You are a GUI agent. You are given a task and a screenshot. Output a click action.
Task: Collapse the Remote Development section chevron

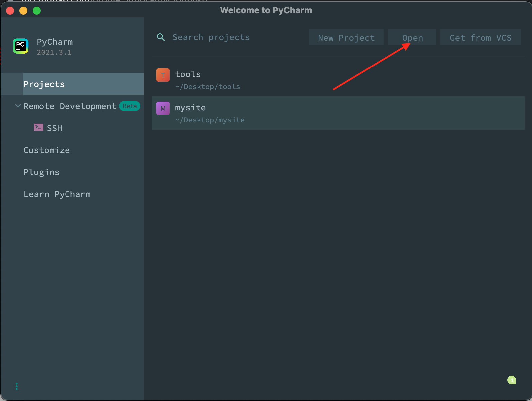pyautogui.click(x=18, y=106)
